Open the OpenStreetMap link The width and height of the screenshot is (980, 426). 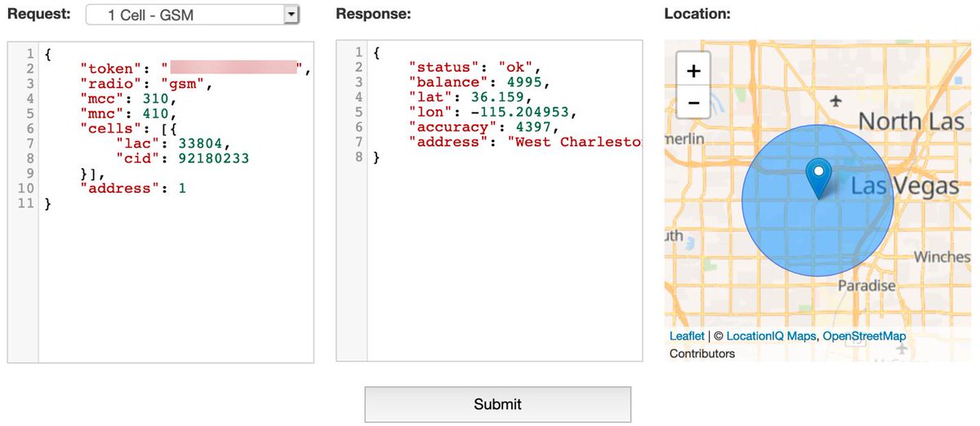(864, 336)
